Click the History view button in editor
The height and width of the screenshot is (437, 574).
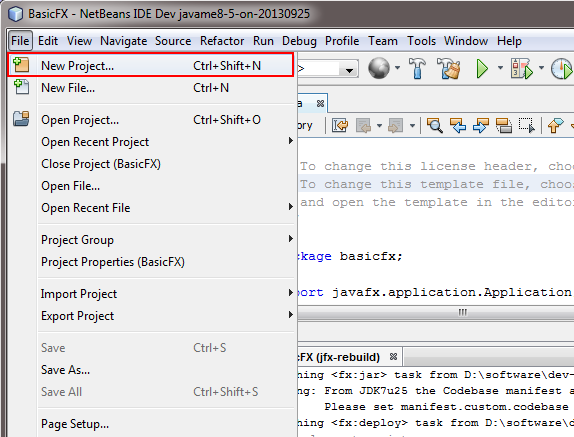(305, 126)
